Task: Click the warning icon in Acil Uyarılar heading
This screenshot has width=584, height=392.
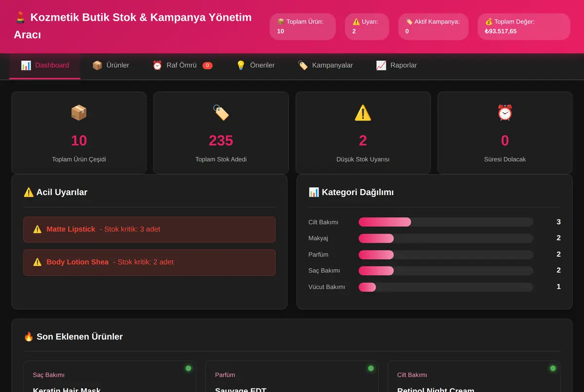Action: pos(29,192)
